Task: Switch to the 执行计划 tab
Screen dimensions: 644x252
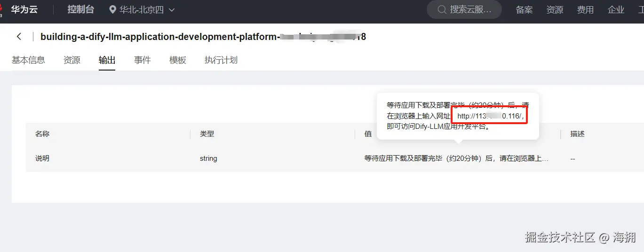Action: tap(221, 60)
